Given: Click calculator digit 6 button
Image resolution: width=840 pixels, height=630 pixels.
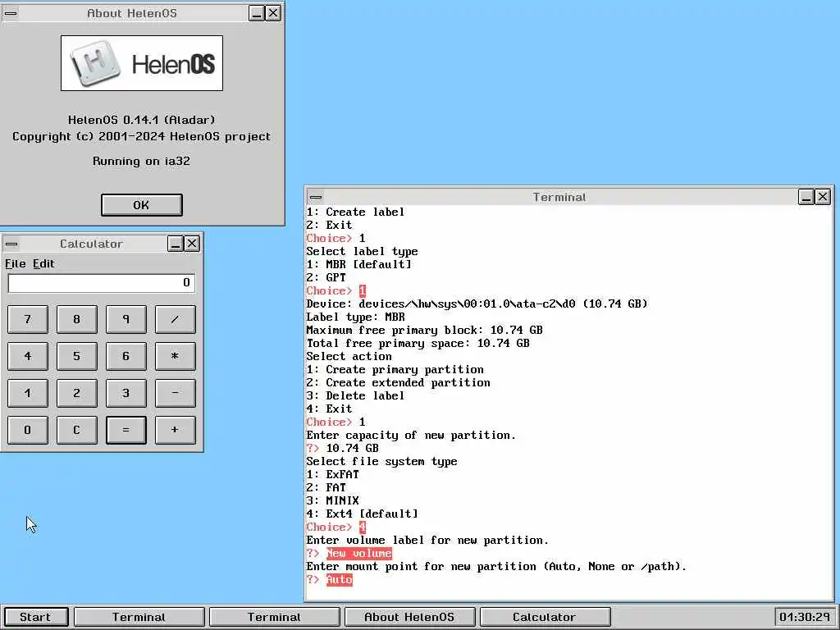Looking at the screenshot, I should pos(126,356).
